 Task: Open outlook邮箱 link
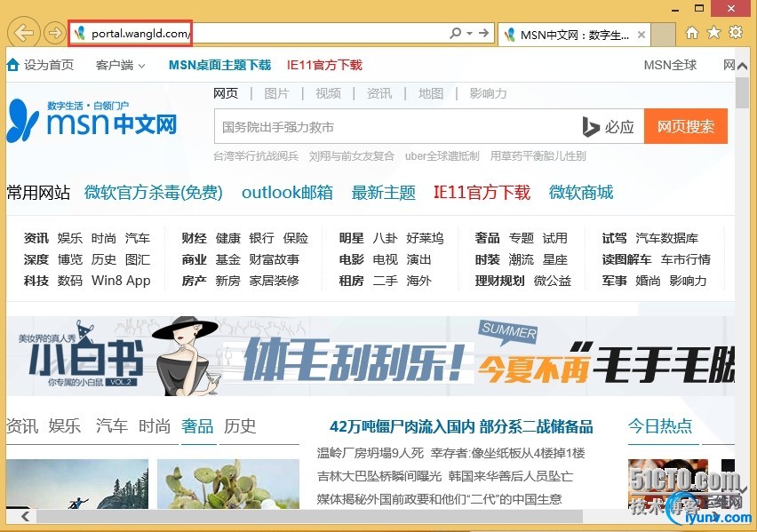tap(287, 193)
